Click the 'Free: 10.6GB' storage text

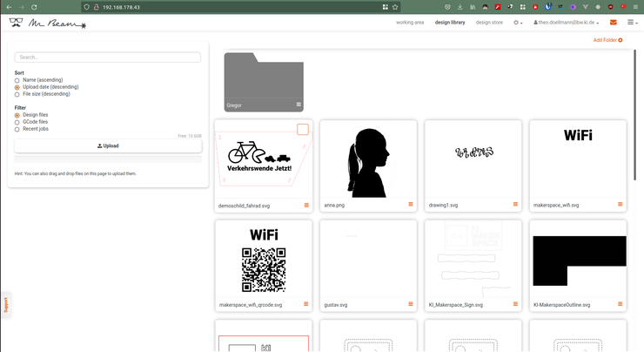(x=190, y=136)
